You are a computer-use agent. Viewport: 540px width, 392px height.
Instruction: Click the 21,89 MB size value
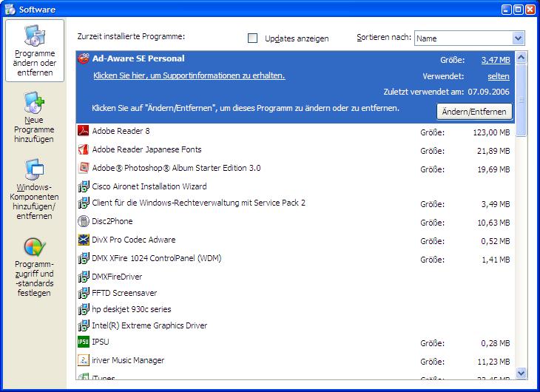pos(493,151)
